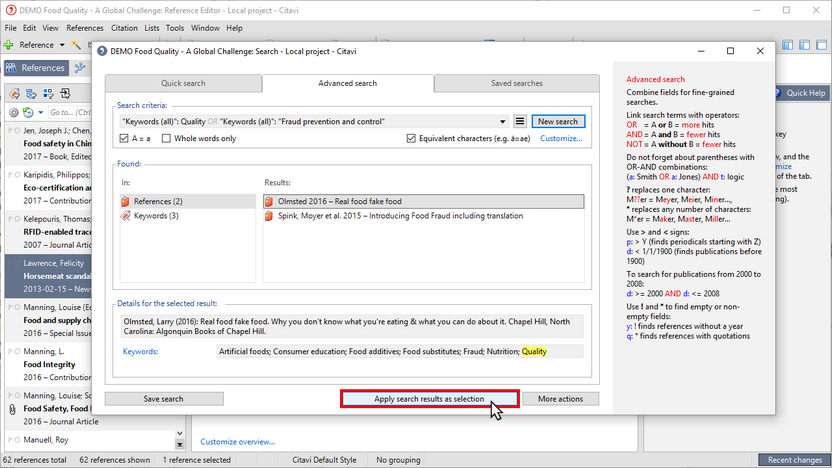Toggle the circle marker beside Jen, Joseph reference
Screen dimensions: 832x468
pyautogui.click(x=18, y=131)
